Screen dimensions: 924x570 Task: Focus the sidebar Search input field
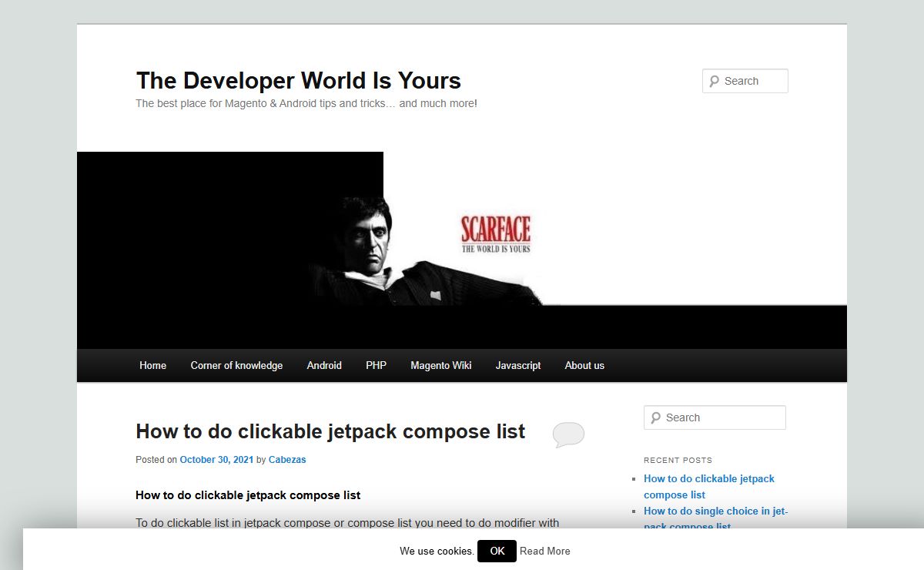pos(715,417)
